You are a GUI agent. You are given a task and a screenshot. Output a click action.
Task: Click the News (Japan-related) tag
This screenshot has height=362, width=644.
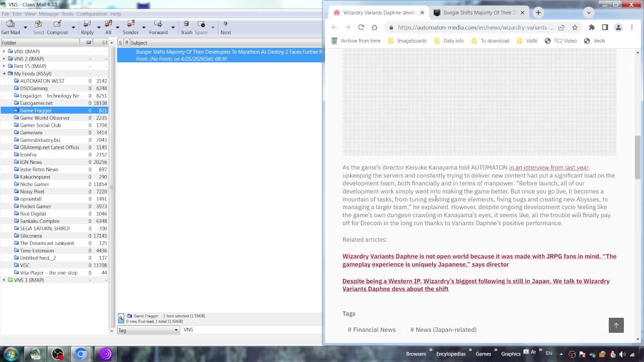[443, 330]
